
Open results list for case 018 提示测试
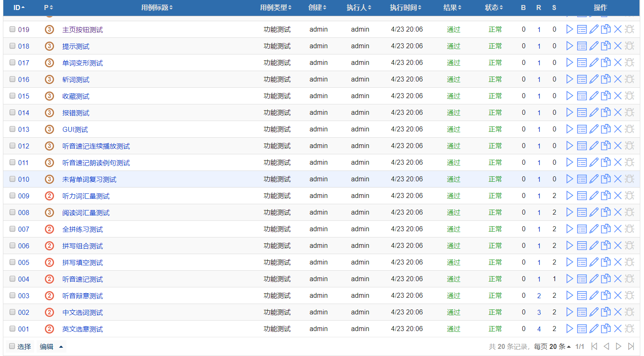tap(582, 46)
